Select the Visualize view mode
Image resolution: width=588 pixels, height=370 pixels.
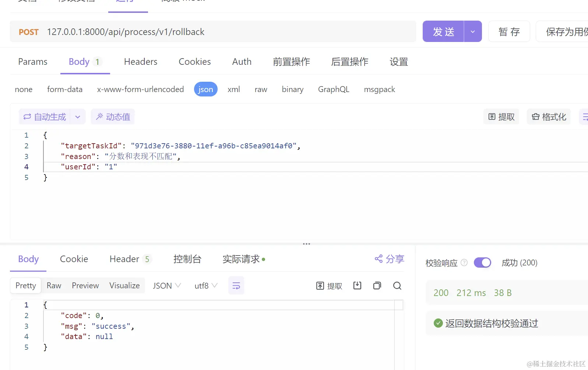coord(124,286)
